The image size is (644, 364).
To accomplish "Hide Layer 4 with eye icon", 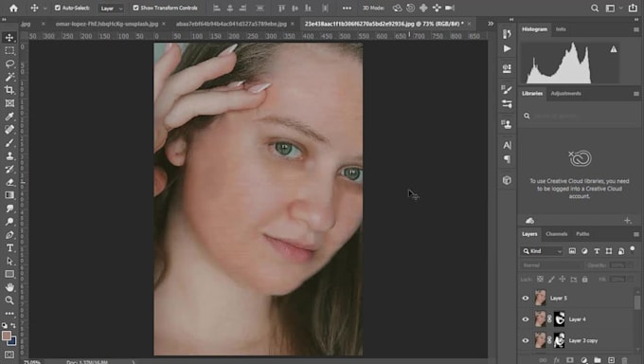I will (x=526, y=319).
